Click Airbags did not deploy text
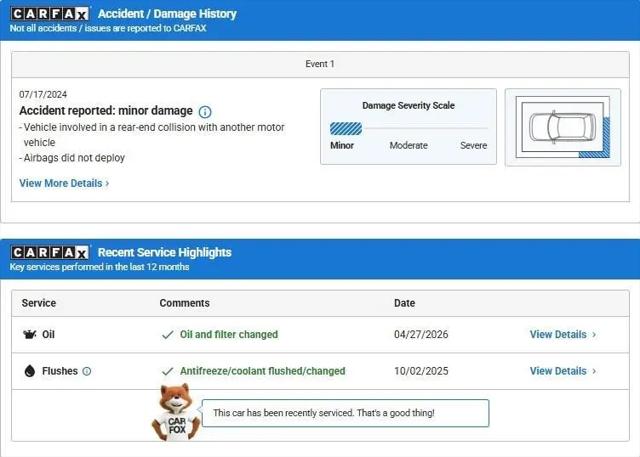640x457 pixels. (72, 158)
